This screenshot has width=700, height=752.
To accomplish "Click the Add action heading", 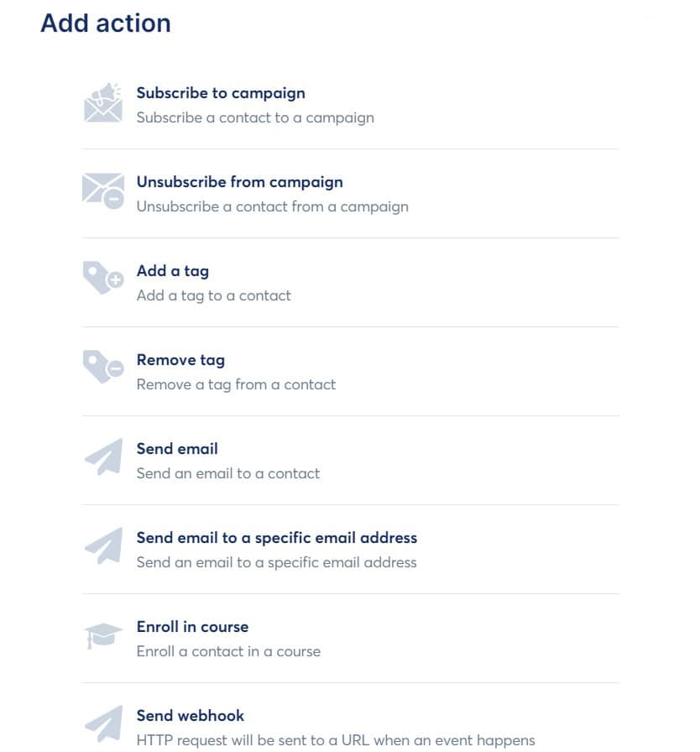I will point(105,23).
